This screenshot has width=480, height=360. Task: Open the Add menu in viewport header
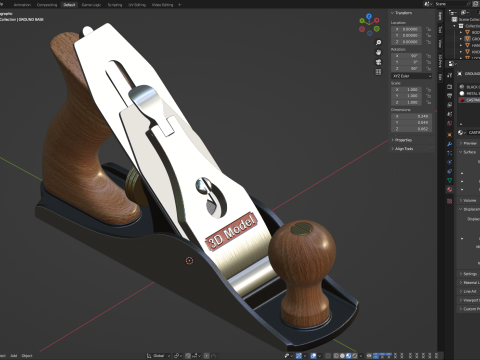pos(14,356)
